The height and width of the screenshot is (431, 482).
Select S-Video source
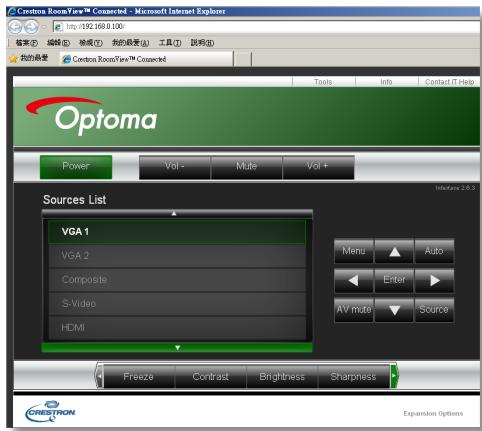pos(177,304)
